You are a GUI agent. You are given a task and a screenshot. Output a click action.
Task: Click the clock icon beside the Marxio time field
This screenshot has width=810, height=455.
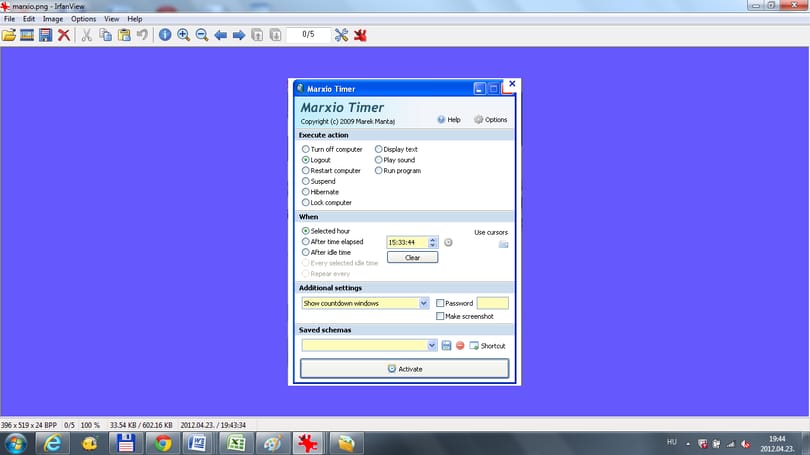(448, 242)
